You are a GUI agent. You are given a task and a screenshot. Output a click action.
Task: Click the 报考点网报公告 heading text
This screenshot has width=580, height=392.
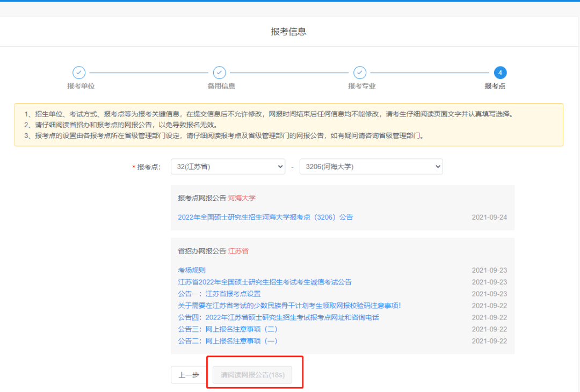point(202,198)
